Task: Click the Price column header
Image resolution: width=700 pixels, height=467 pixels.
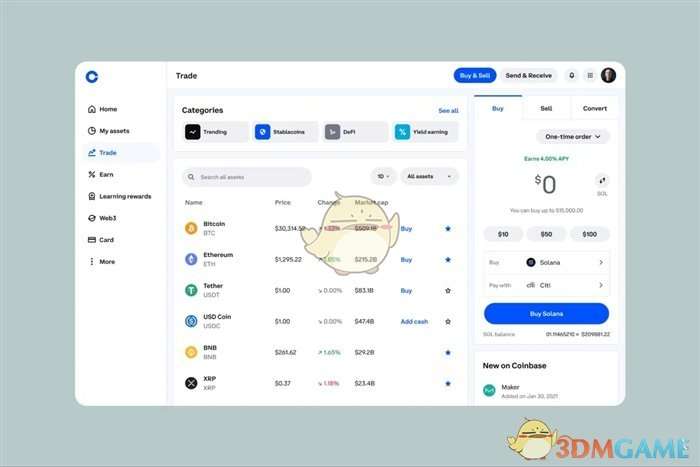Action: pyautogui.click(x=283, y=203)
